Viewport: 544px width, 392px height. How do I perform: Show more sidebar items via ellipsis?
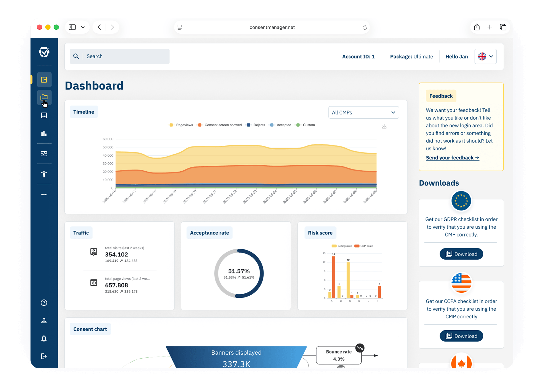coord(44,194)
